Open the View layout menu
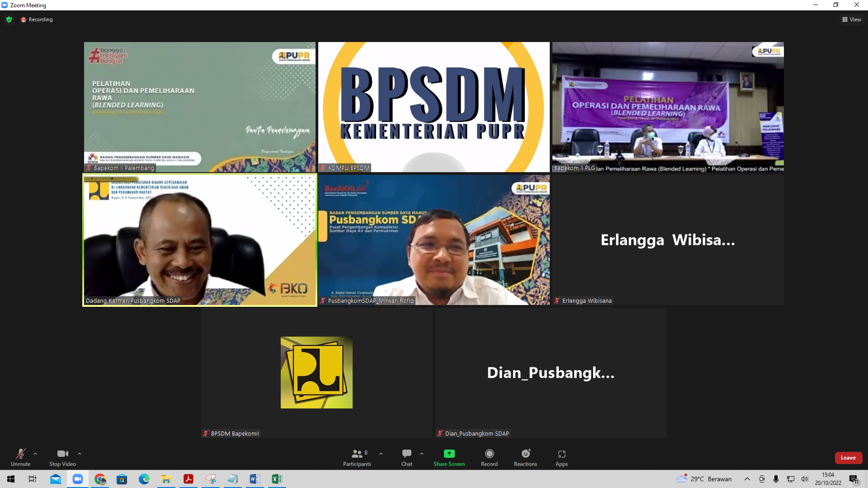Image resolution: width=868 pixels, height=488 pixels. 851,19
